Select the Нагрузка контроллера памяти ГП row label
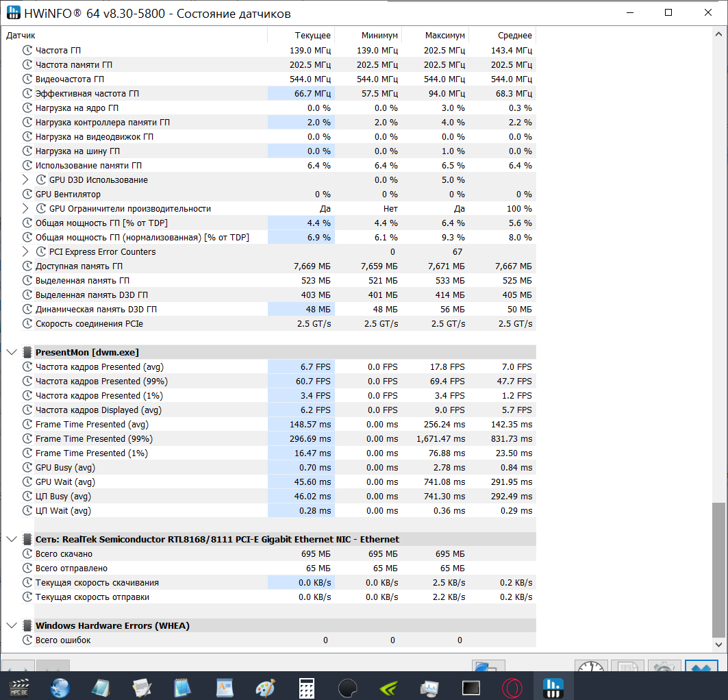Image resolution: width=728 pixels, height=700 pixels. click(103, 122)
